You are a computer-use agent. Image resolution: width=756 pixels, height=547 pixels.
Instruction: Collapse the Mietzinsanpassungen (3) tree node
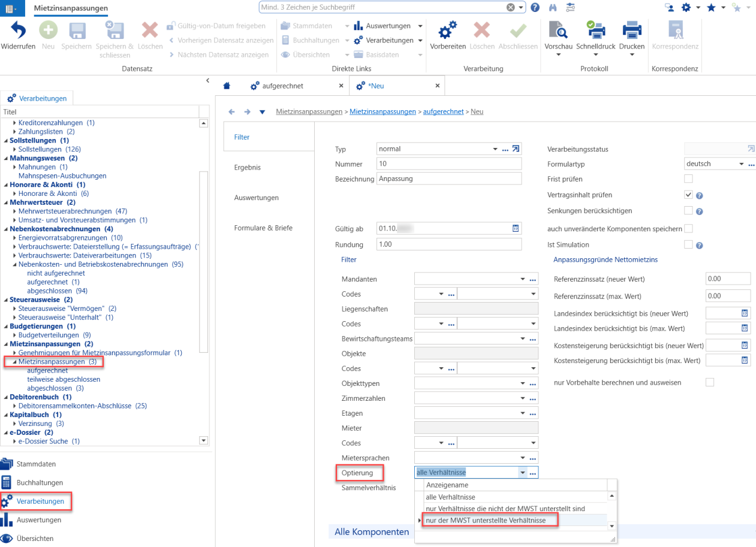click(14, 362)
